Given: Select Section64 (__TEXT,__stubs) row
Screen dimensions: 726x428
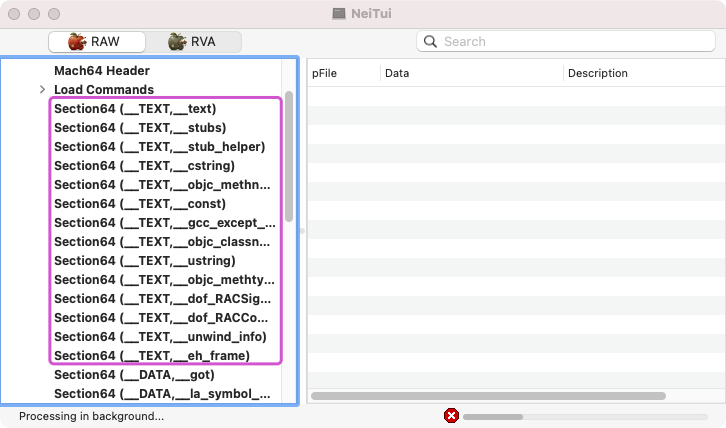Looking at the screenshot, I should tap(140, 127).
